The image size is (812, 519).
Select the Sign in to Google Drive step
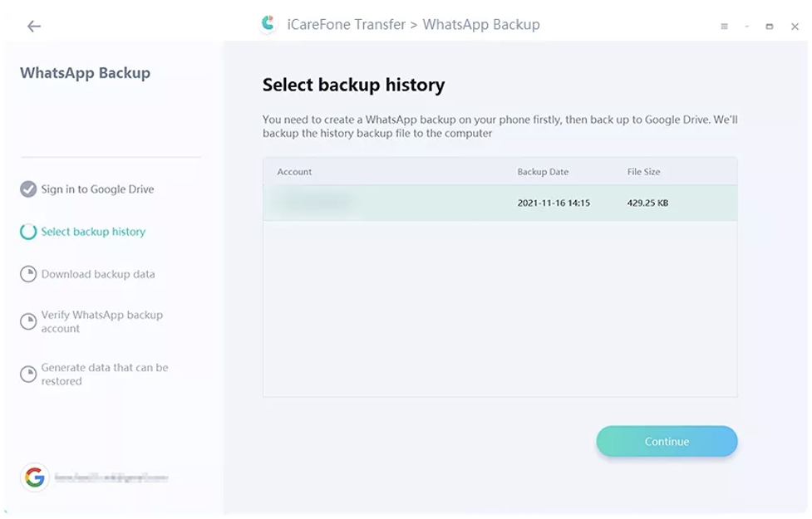point(97,189)
